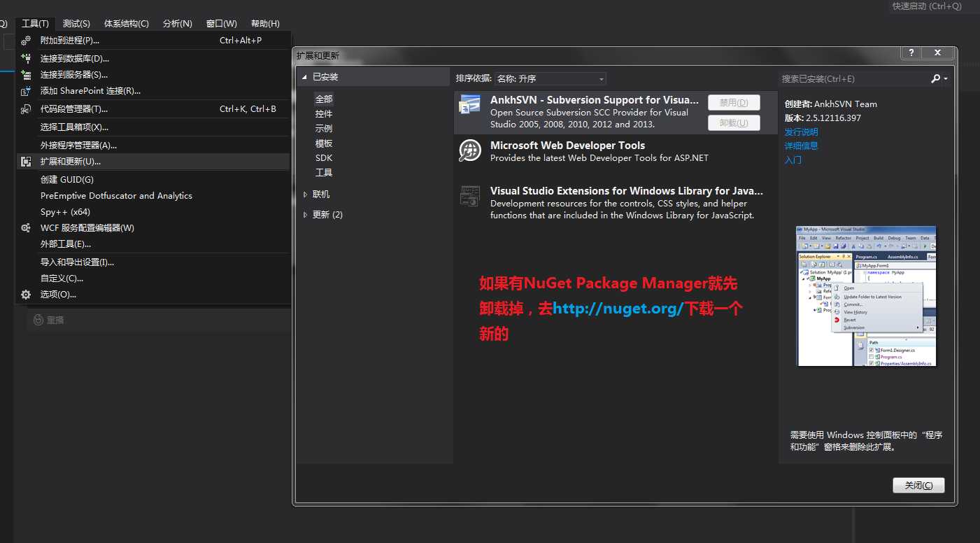The width and height of the screenshot is (980, 543).
Task: Choose 外接程序管理器(A)... menu item
Action: click(153, 146)
